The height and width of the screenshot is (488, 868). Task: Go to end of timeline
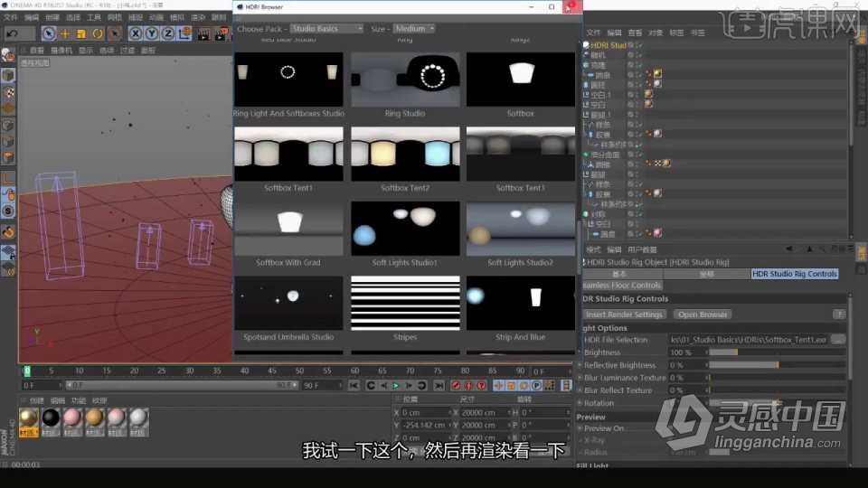[x=439, y=386]
